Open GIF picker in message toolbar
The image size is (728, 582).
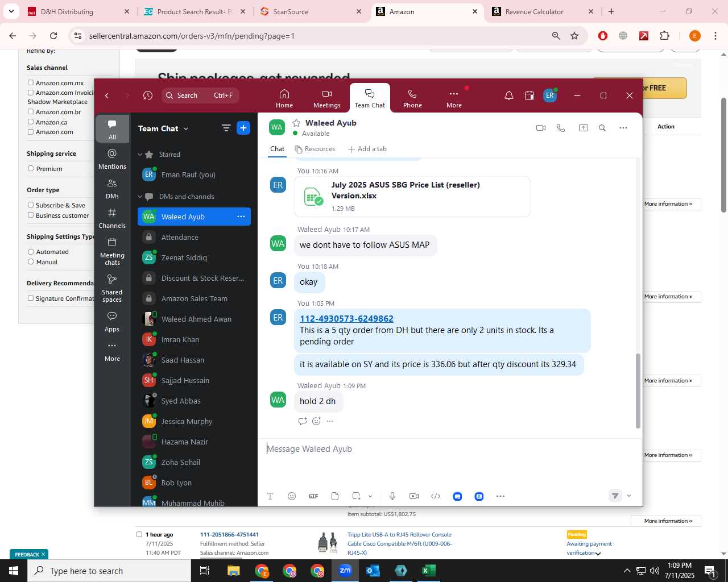(x=313, y=496)
